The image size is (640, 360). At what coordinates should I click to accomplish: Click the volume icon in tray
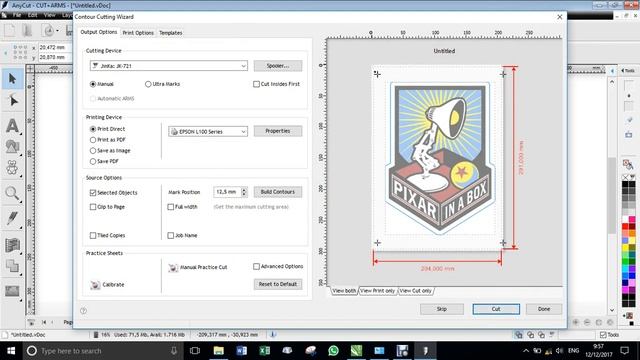(x=559, y=351)
